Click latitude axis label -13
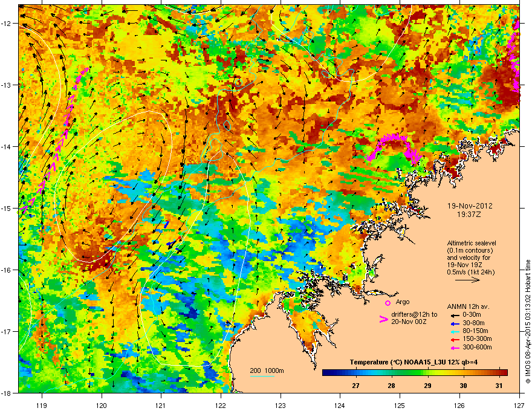Image resolution: width=532 pixels, height=411 pixels. click(x=7, y=85)
